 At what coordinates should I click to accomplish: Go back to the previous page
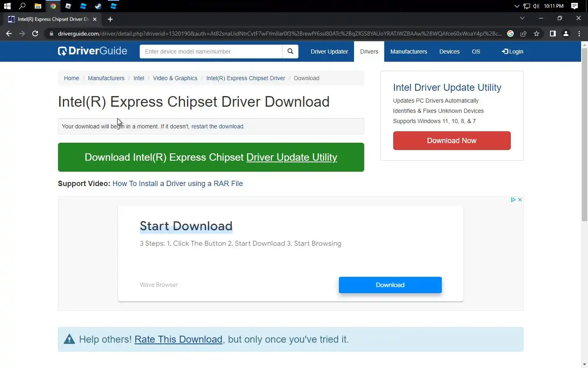click(x=9, y=34)
